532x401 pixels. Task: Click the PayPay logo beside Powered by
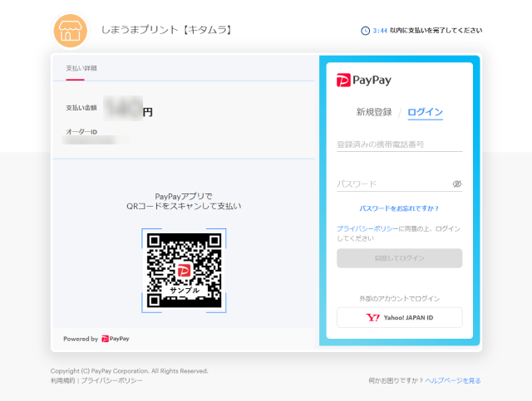point(116,339)
